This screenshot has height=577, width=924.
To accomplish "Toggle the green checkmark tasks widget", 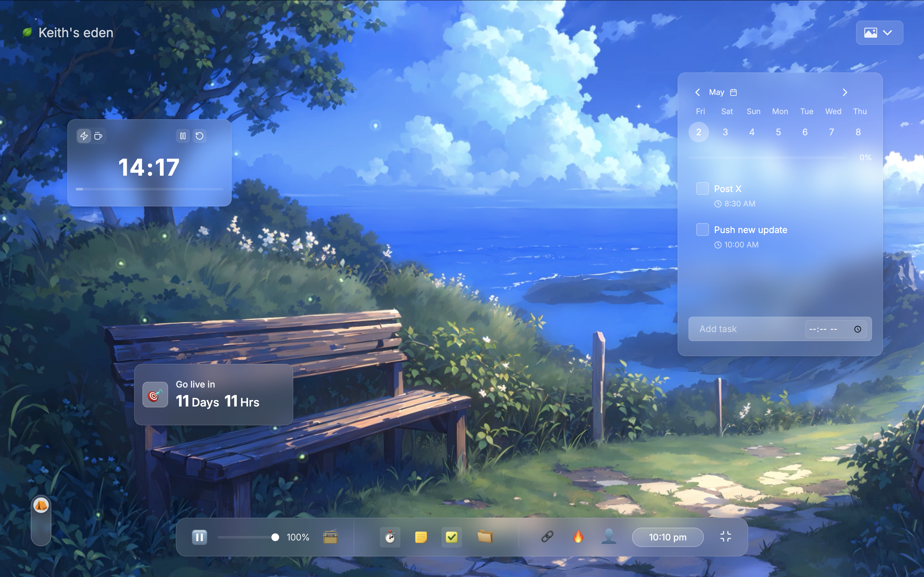I will (451, 537).
